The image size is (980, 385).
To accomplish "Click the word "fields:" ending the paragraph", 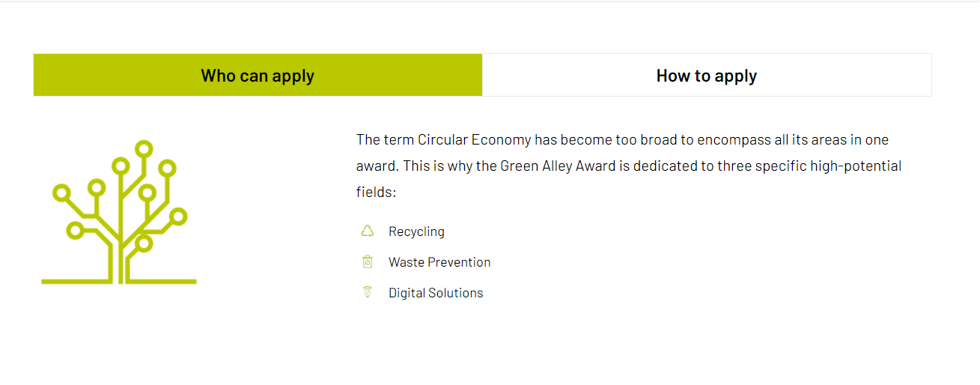I will click(x=376, y=192).
